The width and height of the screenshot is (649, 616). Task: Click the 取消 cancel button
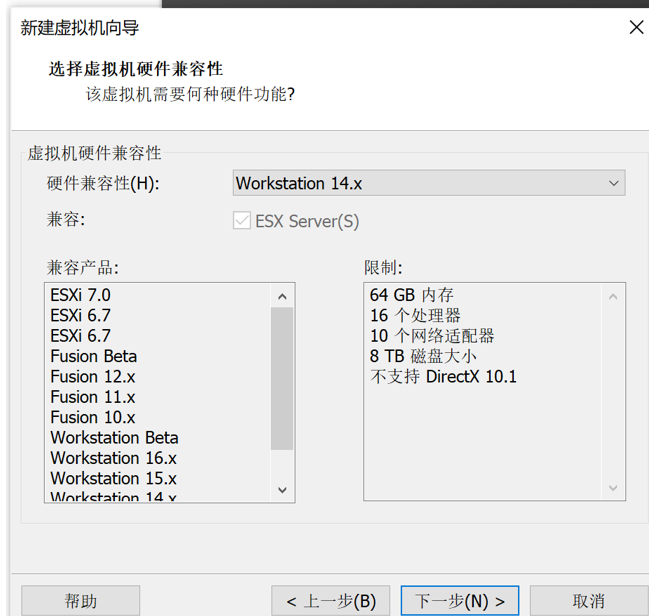[589, 601]
